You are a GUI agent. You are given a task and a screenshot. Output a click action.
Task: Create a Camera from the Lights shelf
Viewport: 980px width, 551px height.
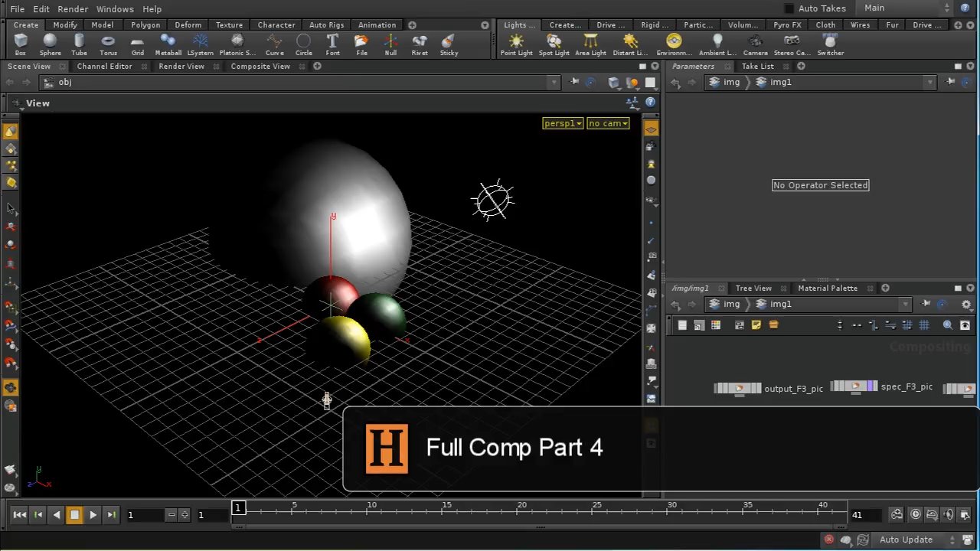pyautogui.click(x=755, y=44)
